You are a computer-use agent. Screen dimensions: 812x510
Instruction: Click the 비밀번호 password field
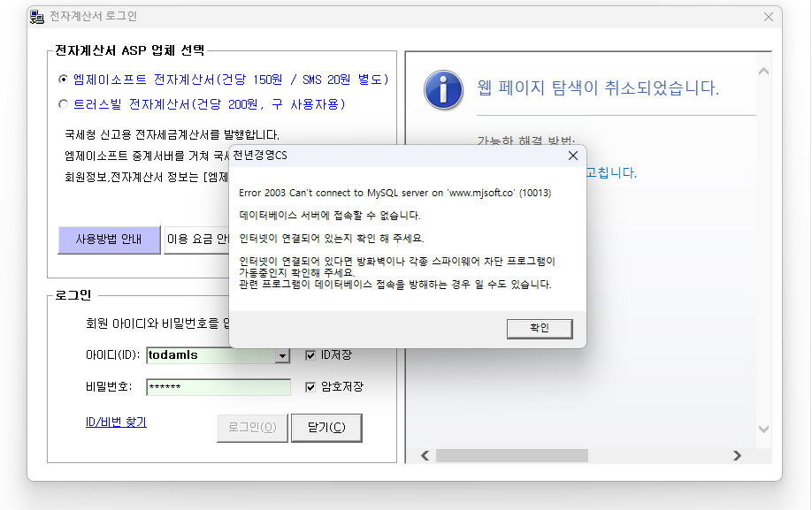coord(218,387)
